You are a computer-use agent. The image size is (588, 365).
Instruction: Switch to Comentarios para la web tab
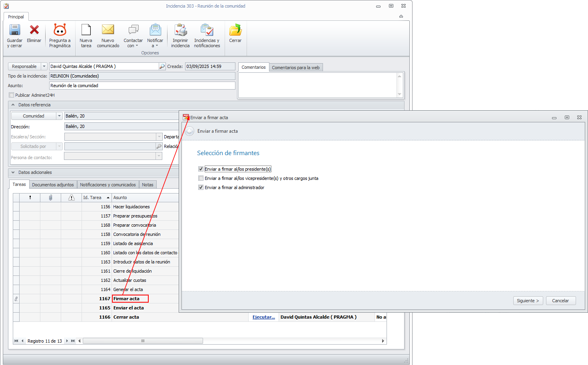tap(296, 68)
